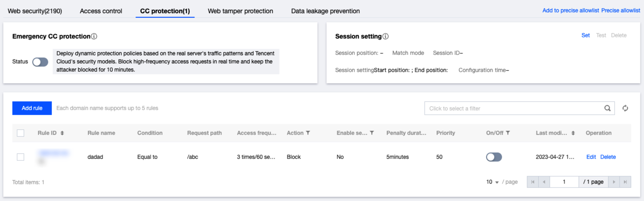Screen dimensions: 644x201
Task: Sort by Last modified column
Action: [x=573, y=133]
